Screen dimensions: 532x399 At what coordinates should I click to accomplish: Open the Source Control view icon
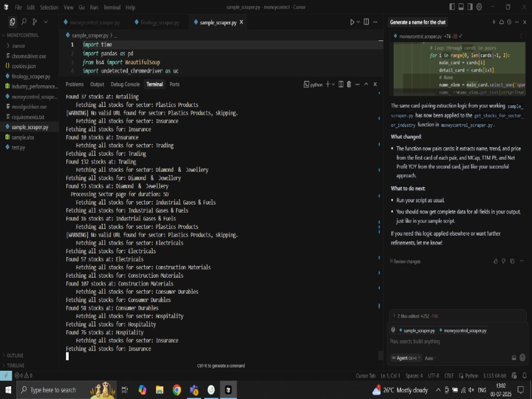point(35,22)
